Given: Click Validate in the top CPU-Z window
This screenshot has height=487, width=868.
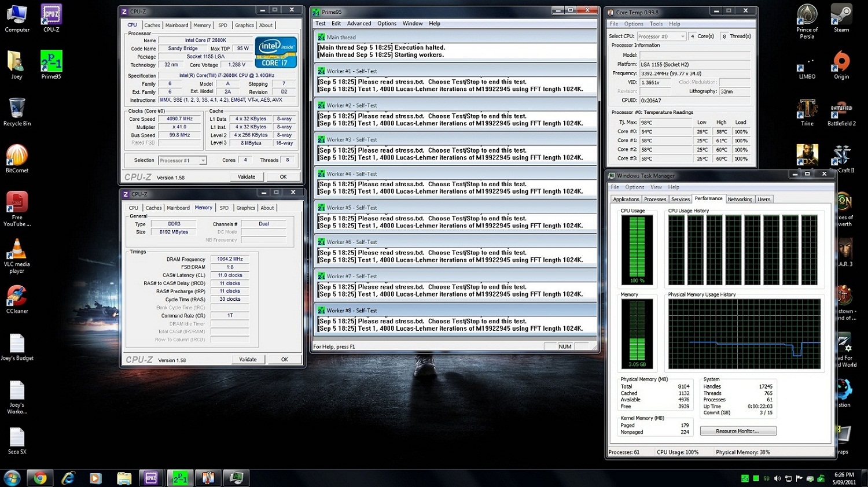Looking at the screenshot, I should [247, 177].
